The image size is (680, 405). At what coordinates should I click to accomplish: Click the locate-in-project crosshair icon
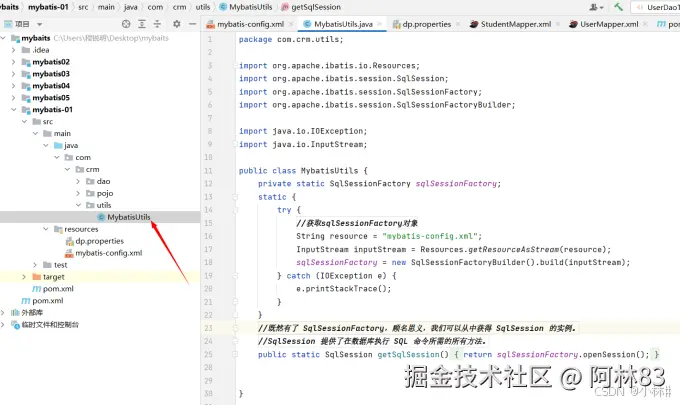(x=126, y=24)
